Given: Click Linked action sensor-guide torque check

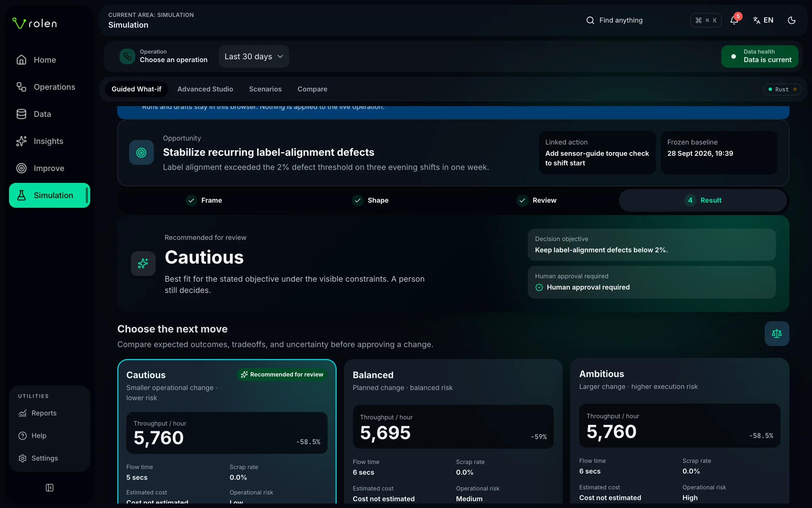Looking at the screenshot, I should coord(597,153).
